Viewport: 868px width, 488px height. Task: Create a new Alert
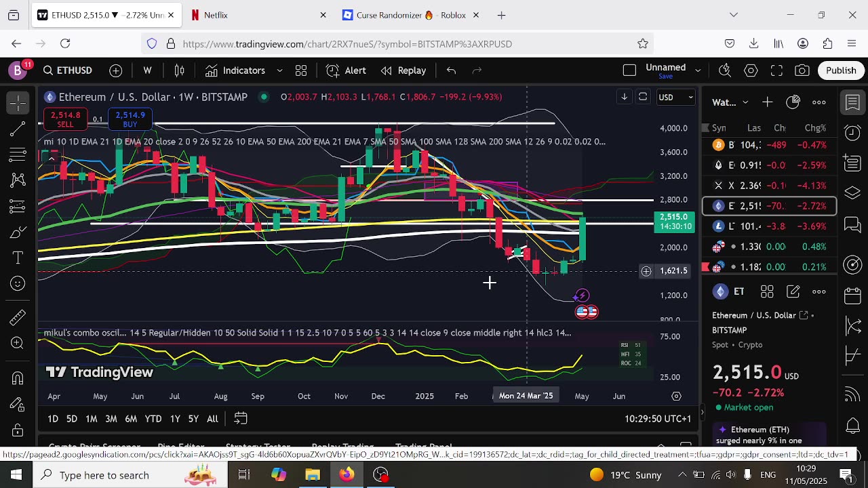(x=347, y=70)
